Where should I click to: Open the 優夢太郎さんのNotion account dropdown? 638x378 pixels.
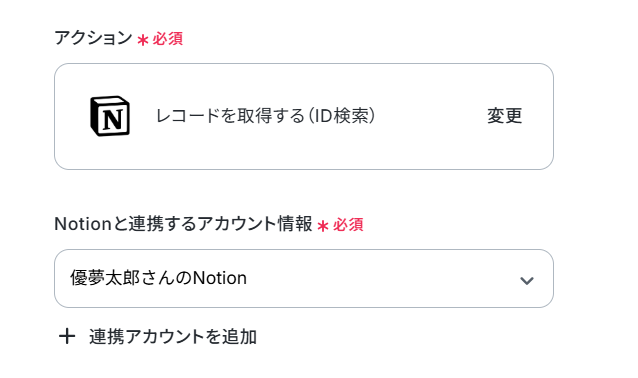tap(304, 278)
